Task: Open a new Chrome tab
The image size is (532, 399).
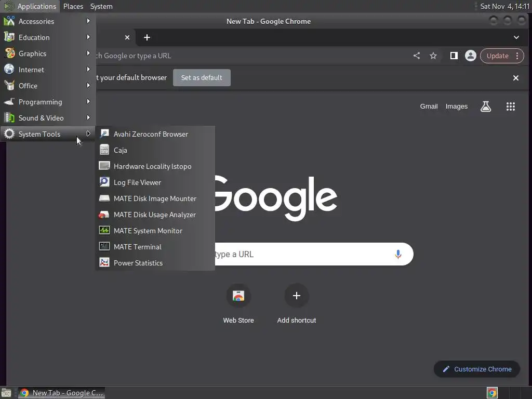Action: click(147, 37)
